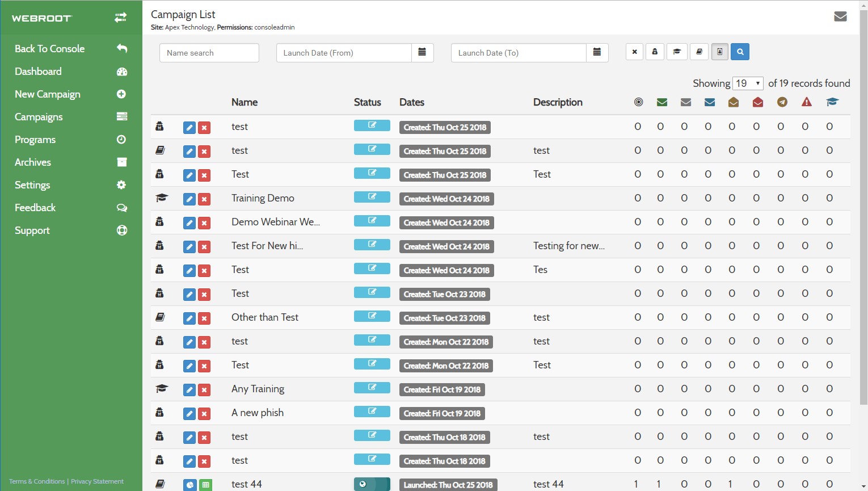Click the gray envelope column icon
The height and width of the screenshot is (491, 868).
[686, 102]
